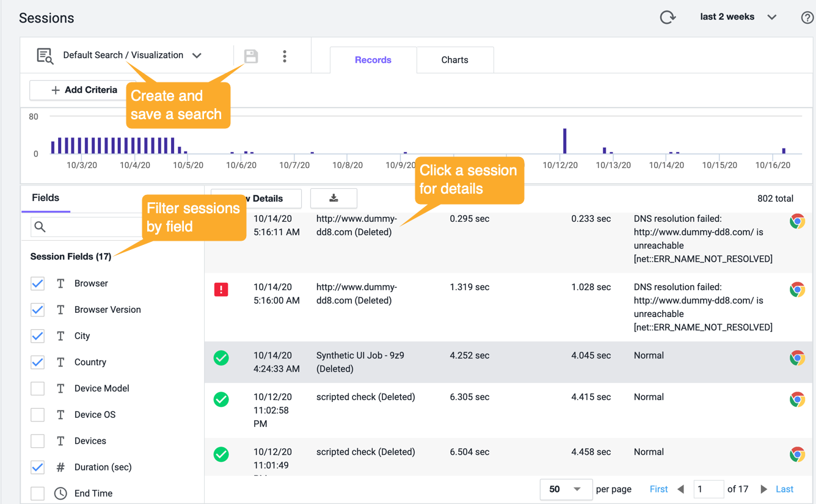Click Chrome icon in 6.504 sec row
Image resolution: width=816 pixels, height=504 pixels.
797,455
